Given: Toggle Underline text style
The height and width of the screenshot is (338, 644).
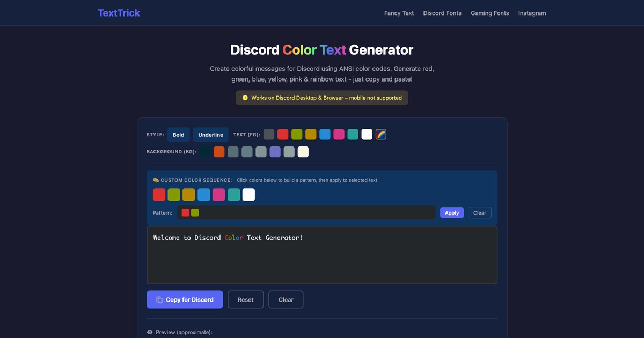Looking at the screenshot, I should click(x=210, y=135).
